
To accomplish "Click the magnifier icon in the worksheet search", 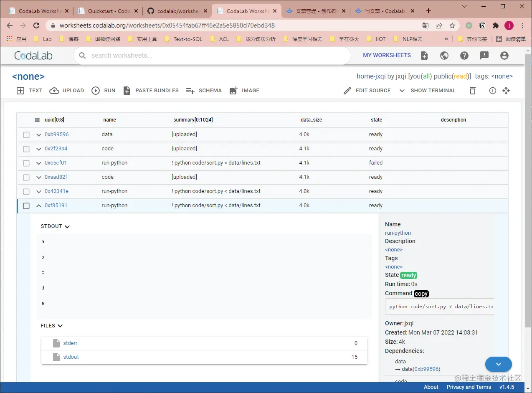I will [x=82, y=56].
